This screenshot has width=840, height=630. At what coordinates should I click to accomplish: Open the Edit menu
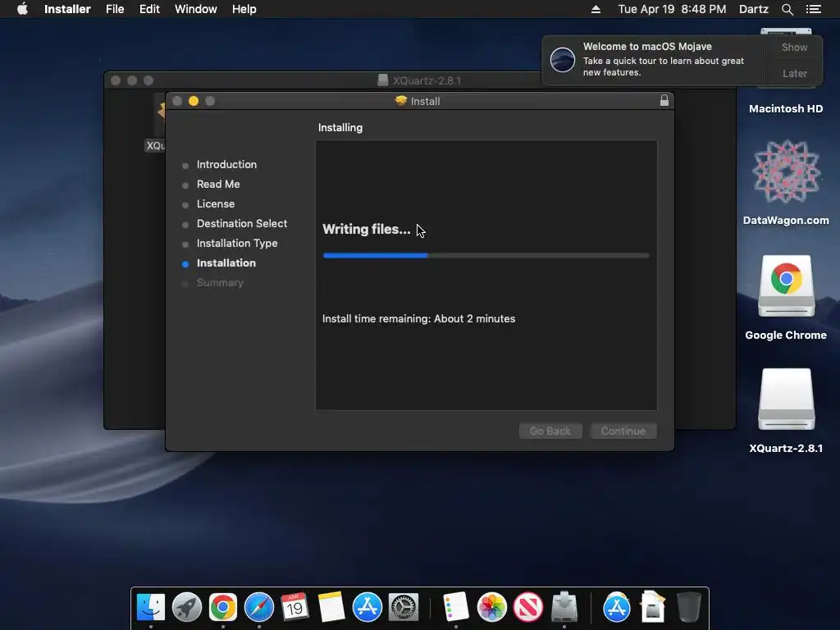(x=149, y=9)
